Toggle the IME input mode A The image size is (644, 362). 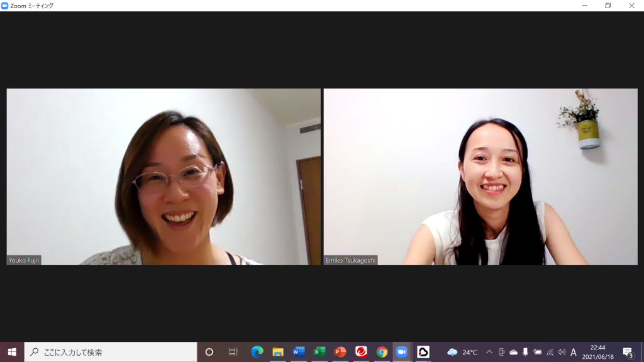574,352
